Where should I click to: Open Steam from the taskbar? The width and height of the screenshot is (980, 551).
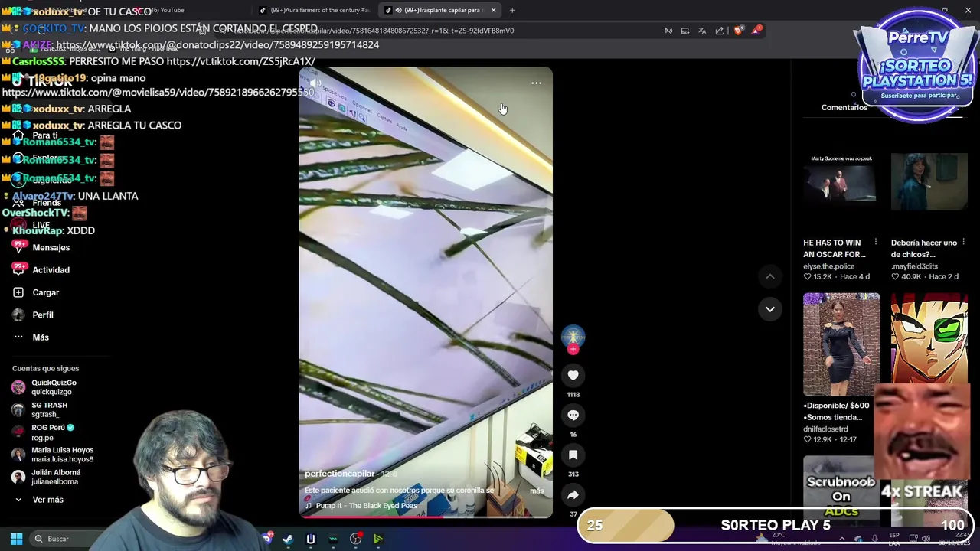[x=288, y=539]
